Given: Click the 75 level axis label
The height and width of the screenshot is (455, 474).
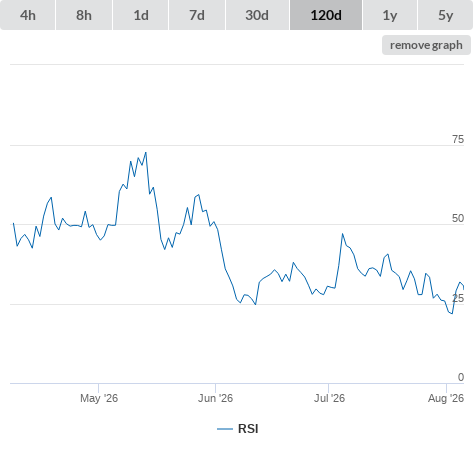Looking at the screenshot, I should tap(458, 139).
